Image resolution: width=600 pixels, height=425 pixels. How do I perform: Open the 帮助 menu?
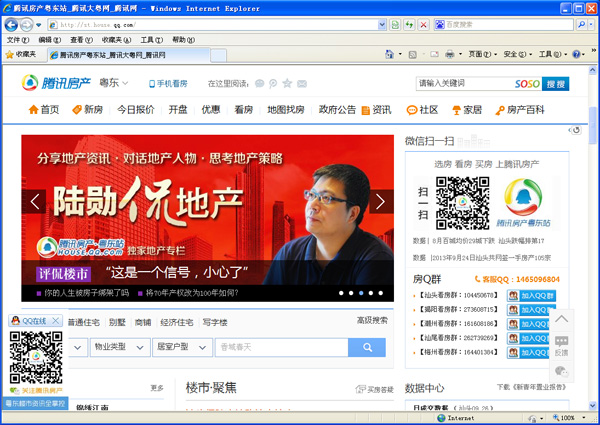(x=183, y=40)
